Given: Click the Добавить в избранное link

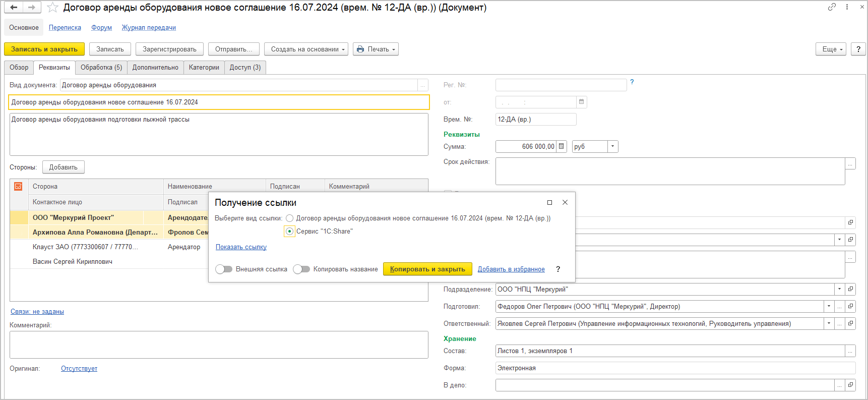Looking at the screenshot, I should click(x=511, y=269).
